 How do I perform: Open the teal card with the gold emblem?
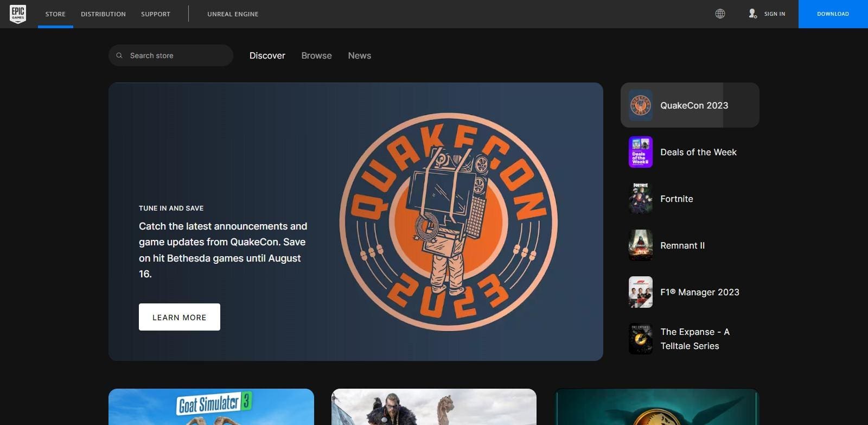click(x=656, y=407)
